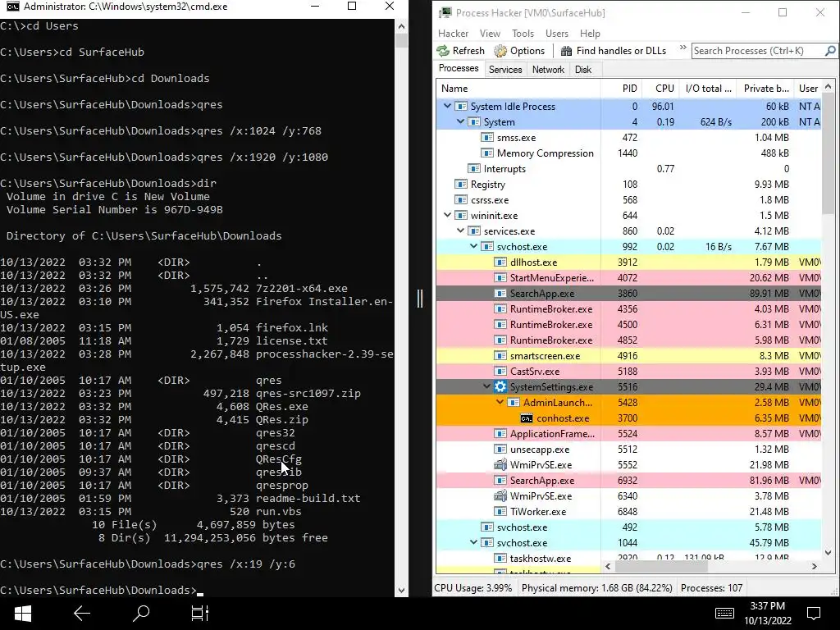Select WmiPrvSE.exe icon with PID 5552
The width and height of the screenshot is (840, 630).
[500, 465]
